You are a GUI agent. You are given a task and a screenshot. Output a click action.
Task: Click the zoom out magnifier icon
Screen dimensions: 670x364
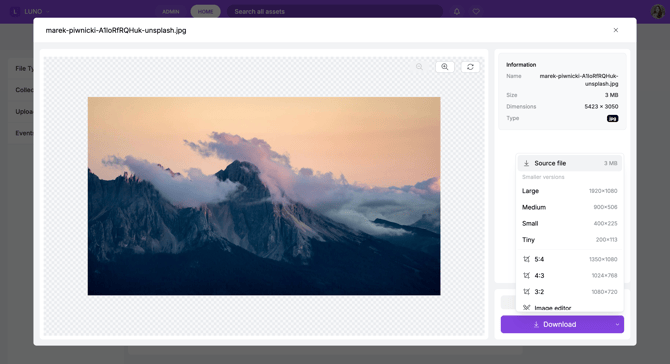click(419, 67)
